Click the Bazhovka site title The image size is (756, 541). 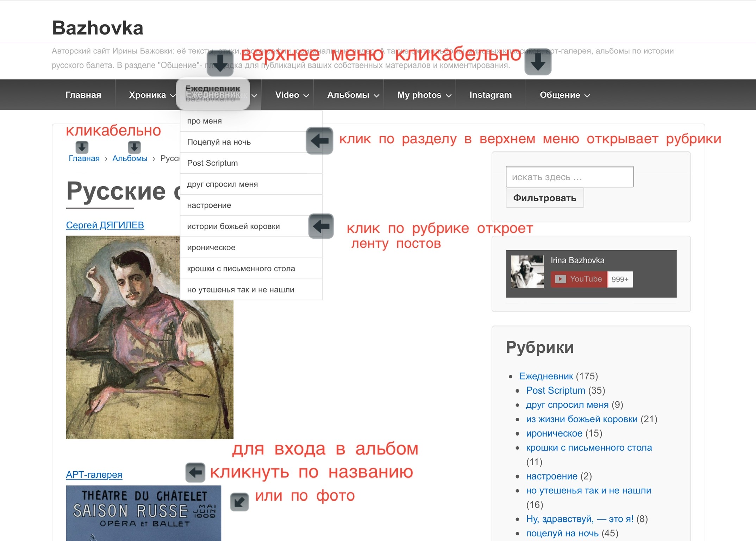click(98, 28)
